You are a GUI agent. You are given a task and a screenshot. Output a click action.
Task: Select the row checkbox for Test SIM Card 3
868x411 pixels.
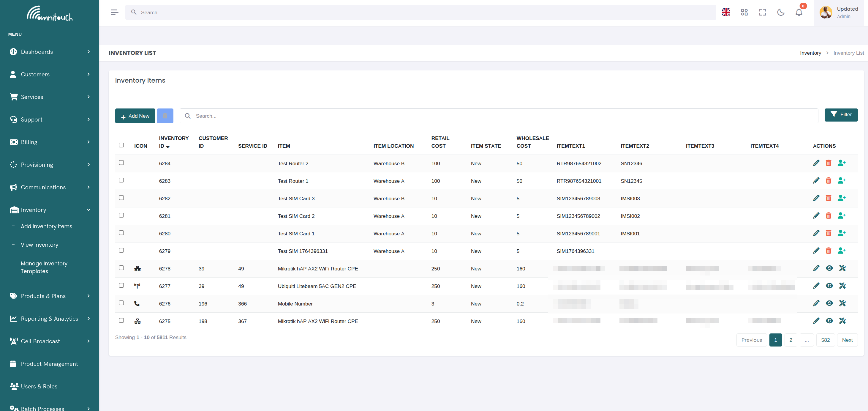pos(121,198)
